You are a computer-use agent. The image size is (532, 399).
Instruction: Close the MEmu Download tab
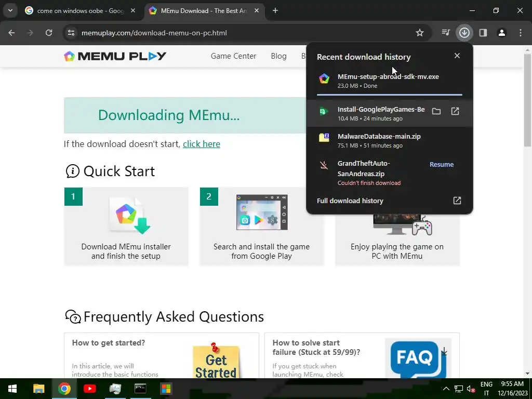click(x=257, y=10)
